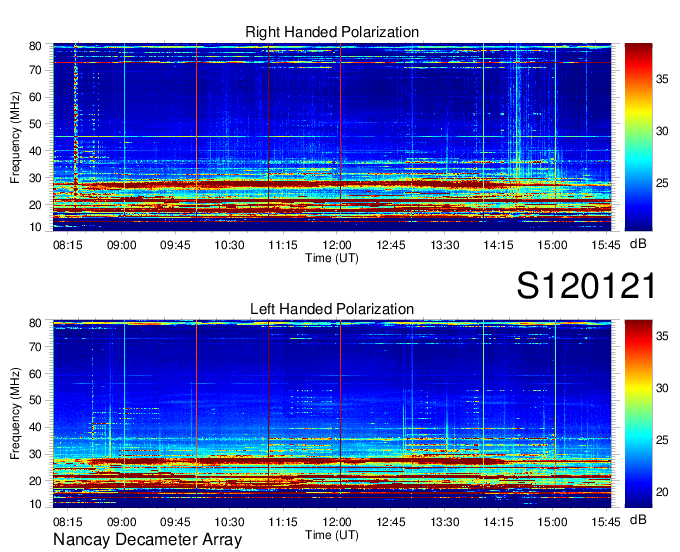This screenshot has height=552, width=680.
Task: Click the 30 tick on Right Handed color bar
Action: [662, 131]
